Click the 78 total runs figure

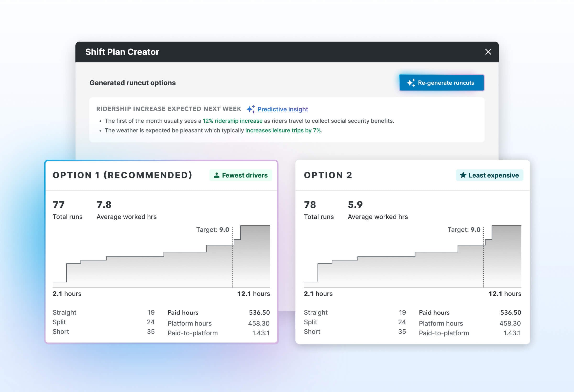click(310, 205)
